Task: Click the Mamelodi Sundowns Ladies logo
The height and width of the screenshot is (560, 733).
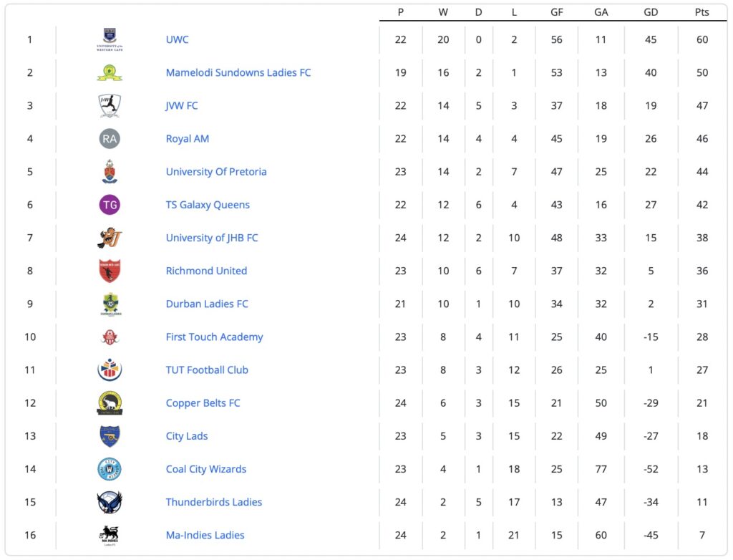Action: (110, 72)
